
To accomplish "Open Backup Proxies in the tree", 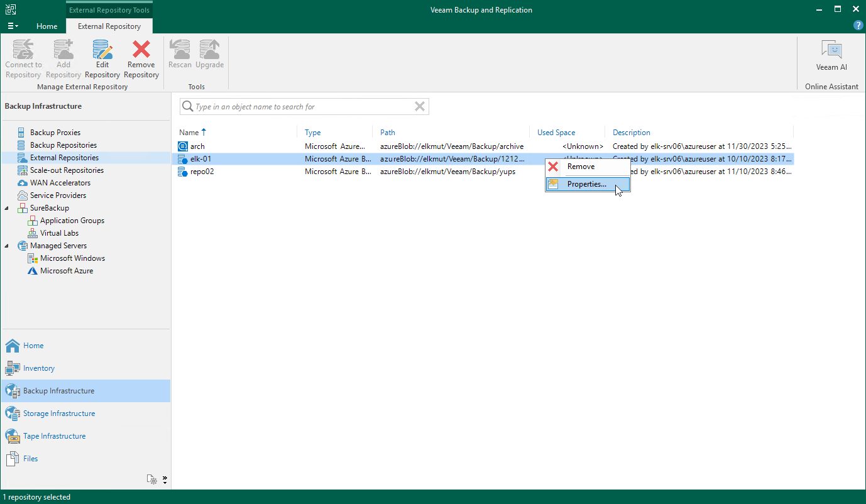I will [x=55, y=133].
